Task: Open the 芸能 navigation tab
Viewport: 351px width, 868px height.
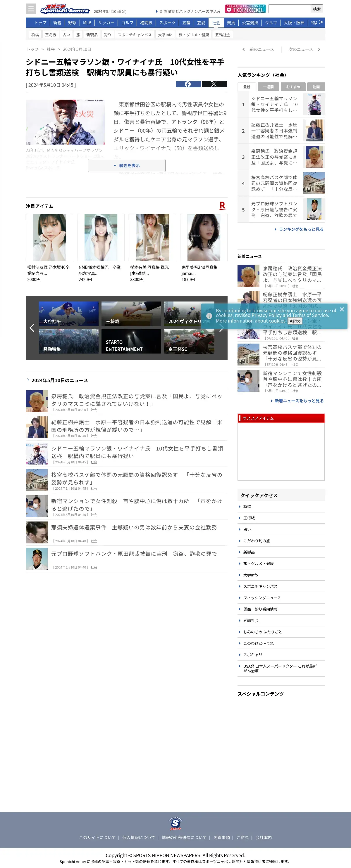Action: click(x=201, y=22)
